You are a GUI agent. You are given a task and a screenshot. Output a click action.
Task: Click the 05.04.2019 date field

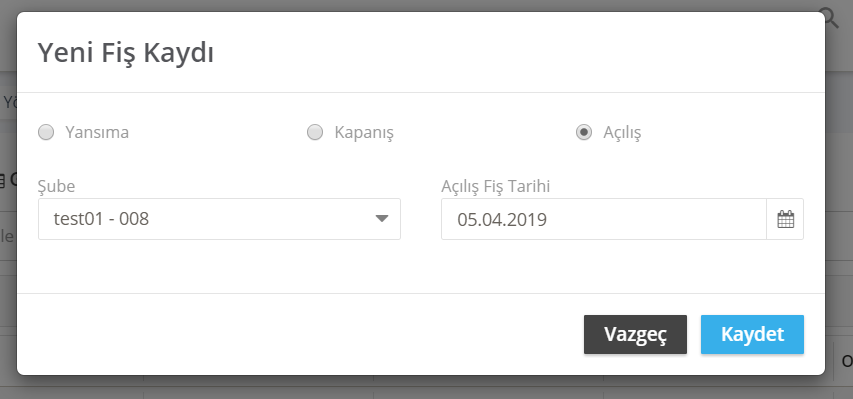coord(604,219)
